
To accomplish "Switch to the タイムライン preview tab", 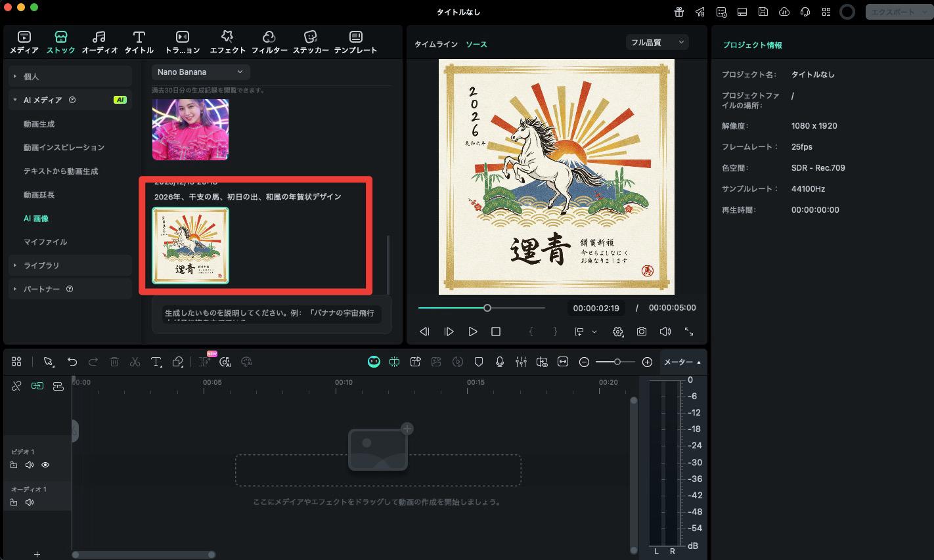I will 435,45.
